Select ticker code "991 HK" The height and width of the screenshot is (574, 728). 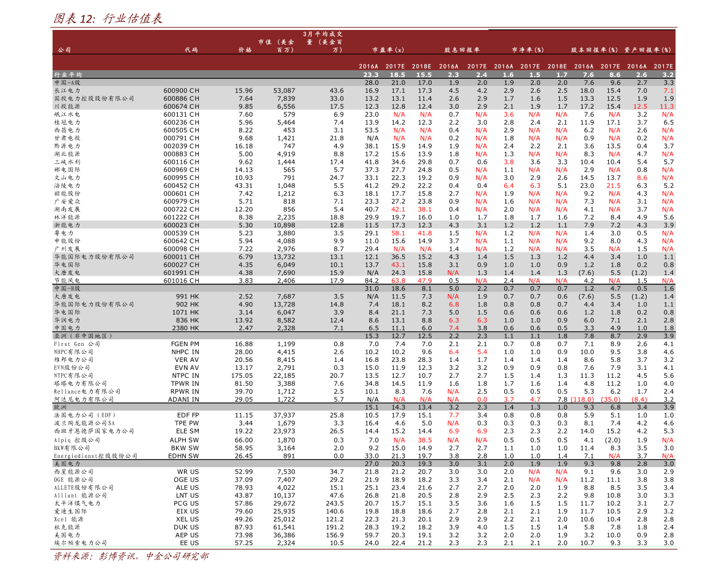tap(188, 296)
